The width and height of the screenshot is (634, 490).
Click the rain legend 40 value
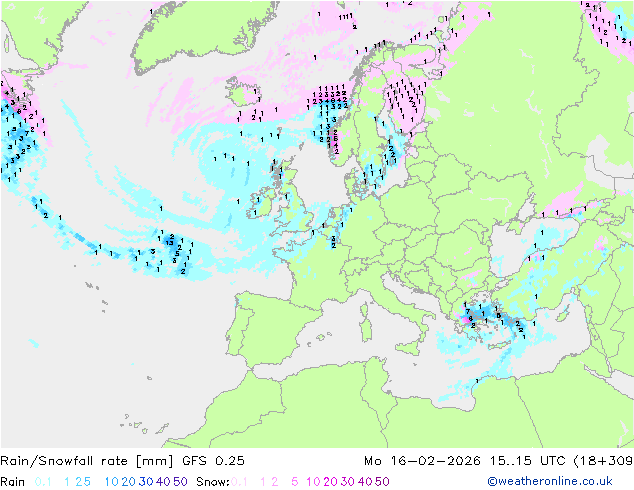point(163,482)
